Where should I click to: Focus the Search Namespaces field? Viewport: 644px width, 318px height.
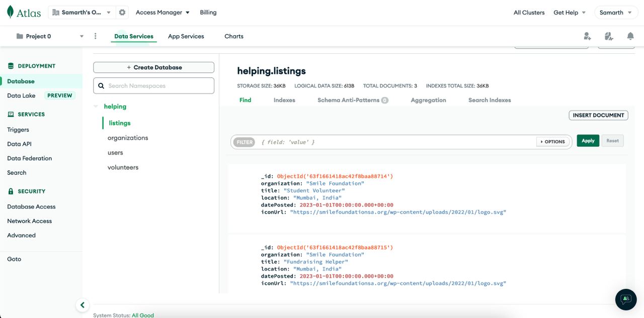pyautogui.click(x=154, y=86)
